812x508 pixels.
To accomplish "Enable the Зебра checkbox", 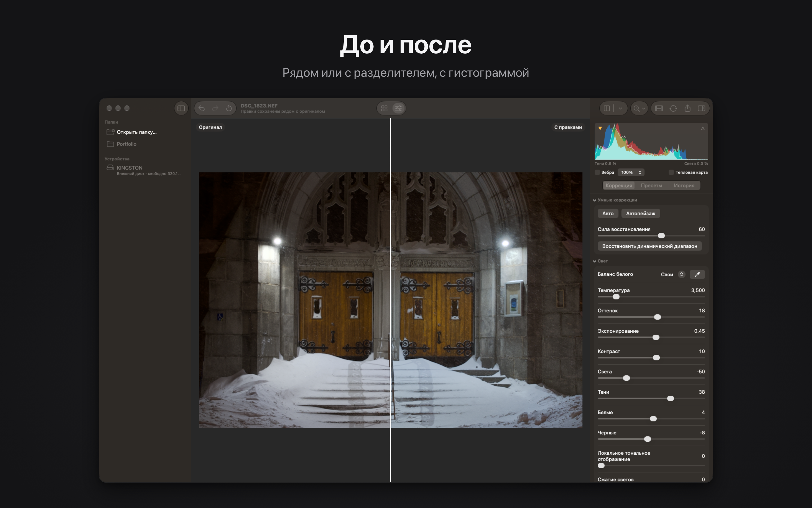I will (x=597, y=172).
